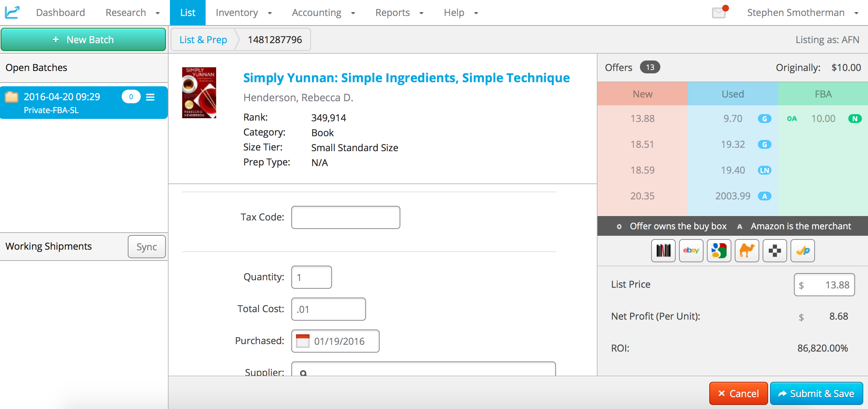Click the Net Profit value 8.68
This screenshot has width=868, height=409.
838,316
